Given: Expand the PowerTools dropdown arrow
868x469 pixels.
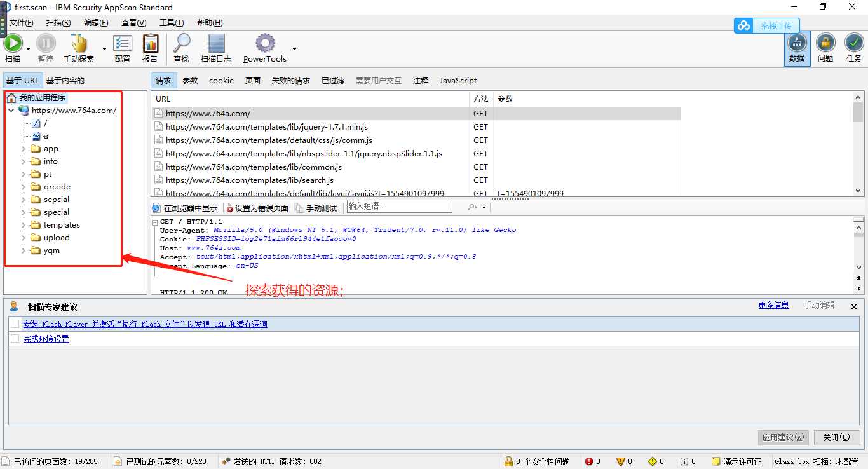Looking at the screenshot, I should tap(294, 49).
